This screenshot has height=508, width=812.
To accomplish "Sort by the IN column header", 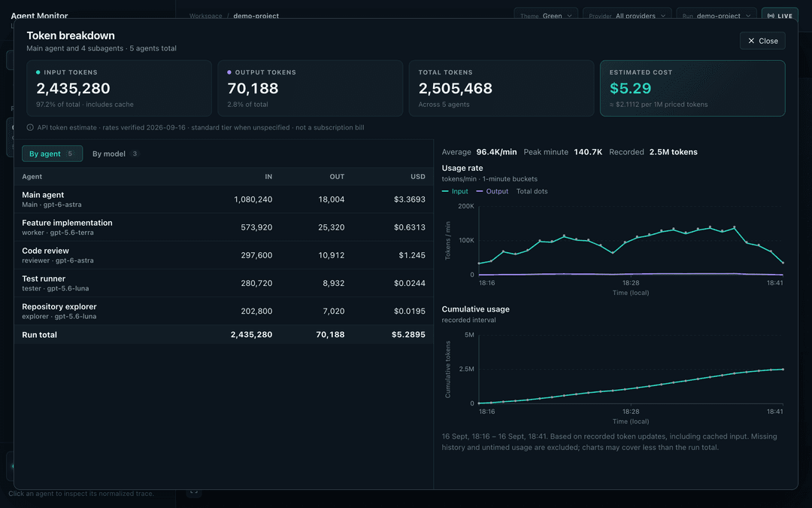I will (268, 177).
